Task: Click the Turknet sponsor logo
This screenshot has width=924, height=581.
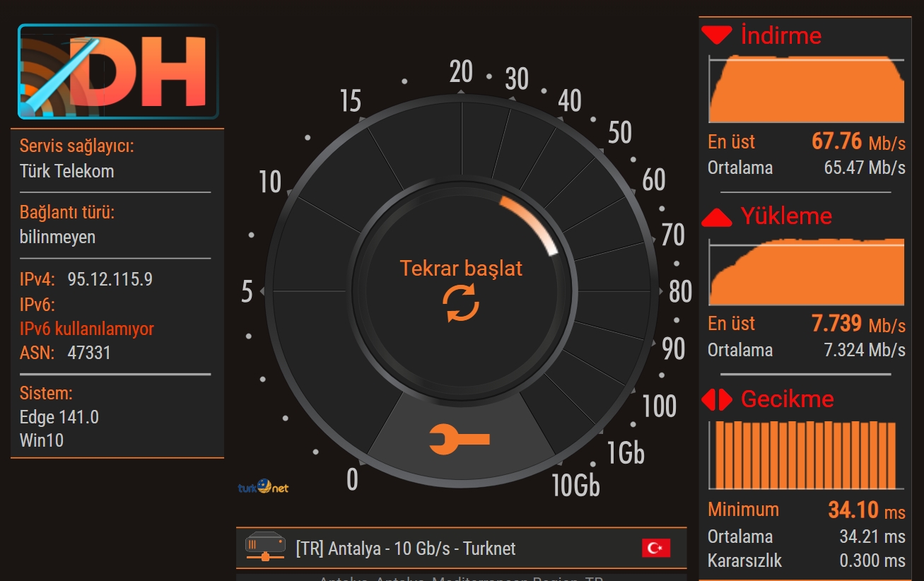Action: pyautogui.click(x=263, y=487)
